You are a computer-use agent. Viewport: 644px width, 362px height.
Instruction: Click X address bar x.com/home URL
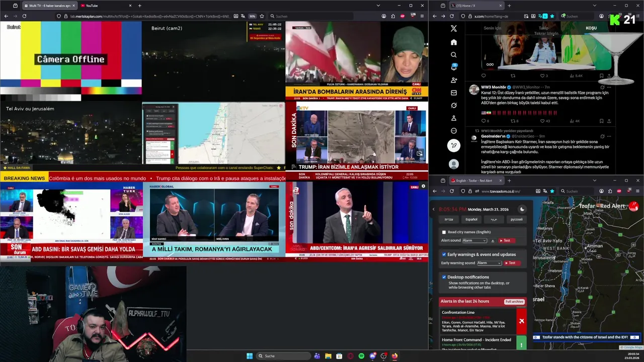tap(491, 16)
